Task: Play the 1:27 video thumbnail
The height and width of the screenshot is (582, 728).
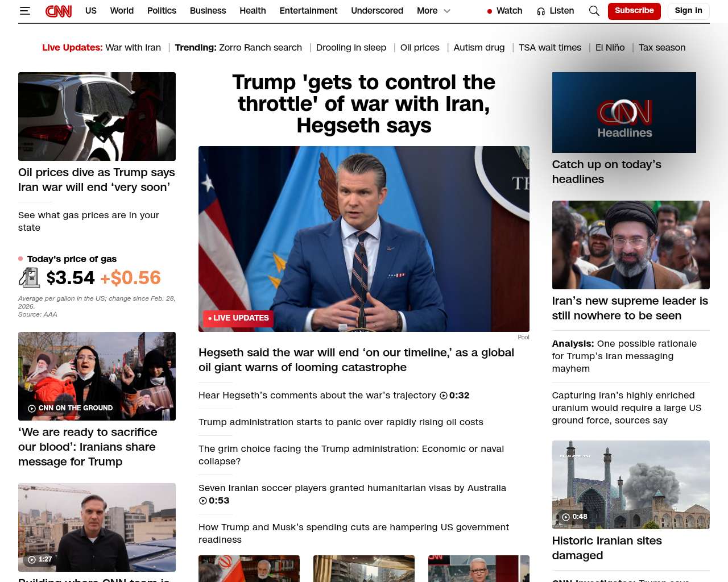Action: (x=32, y=559)
